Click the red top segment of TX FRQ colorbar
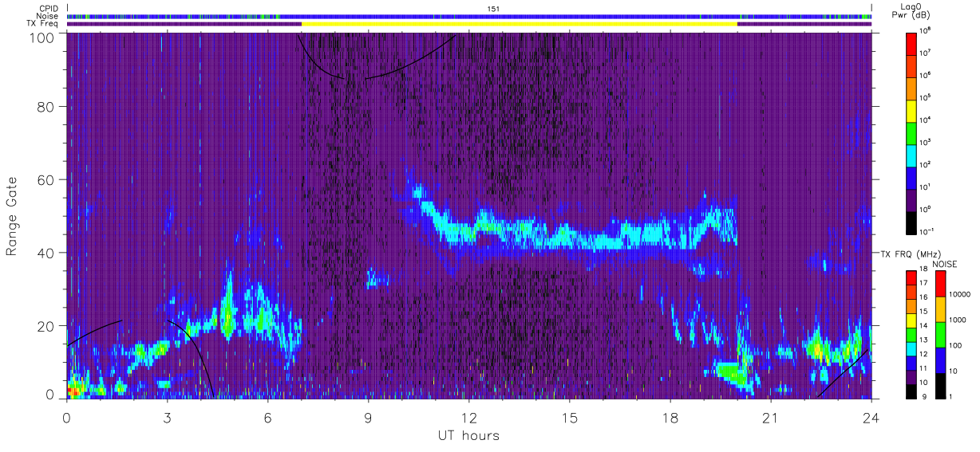The image size is (980, 452). 911,276
